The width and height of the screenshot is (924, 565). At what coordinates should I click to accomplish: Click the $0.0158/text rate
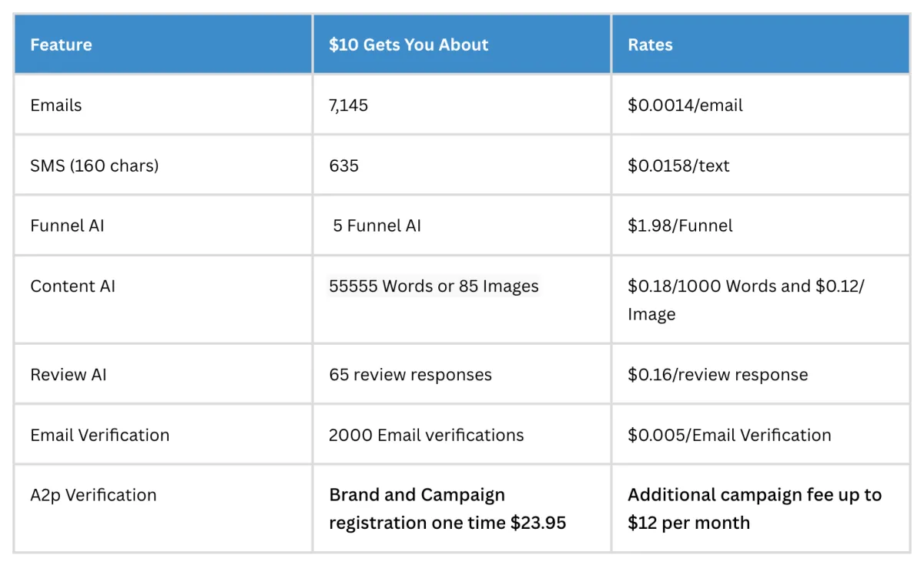click(x=678, y=165)
